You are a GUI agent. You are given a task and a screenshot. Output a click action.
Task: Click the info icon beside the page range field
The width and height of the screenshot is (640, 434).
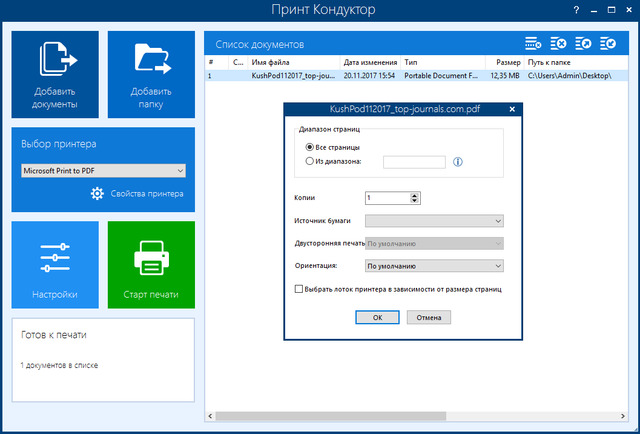[458, 161]
